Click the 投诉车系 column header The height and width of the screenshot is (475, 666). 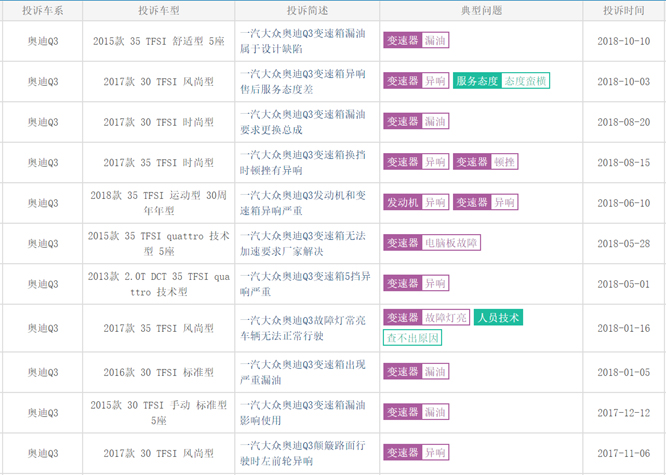click(43, 11)
